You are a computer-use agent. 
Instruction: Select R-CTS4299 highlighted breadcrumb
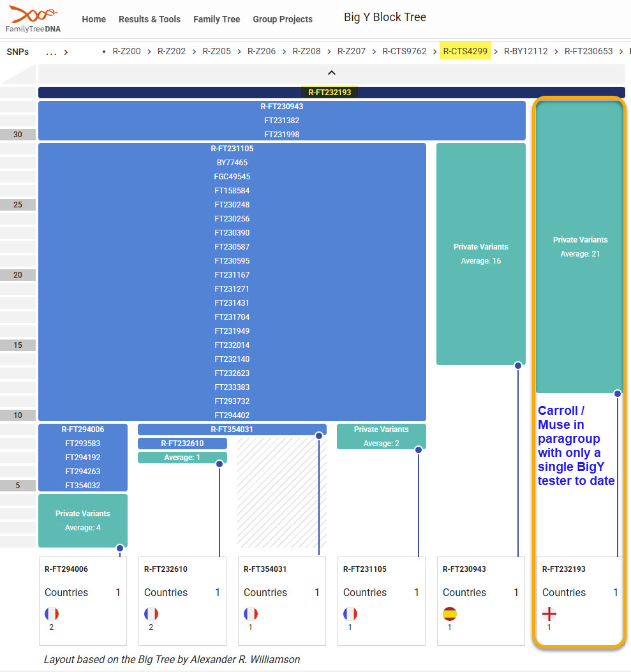465,51
